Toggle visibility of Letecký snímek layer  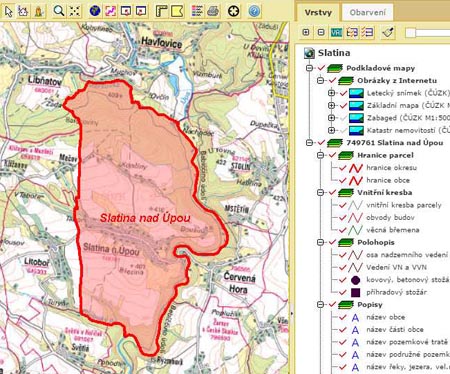click(x=344, y=93)
